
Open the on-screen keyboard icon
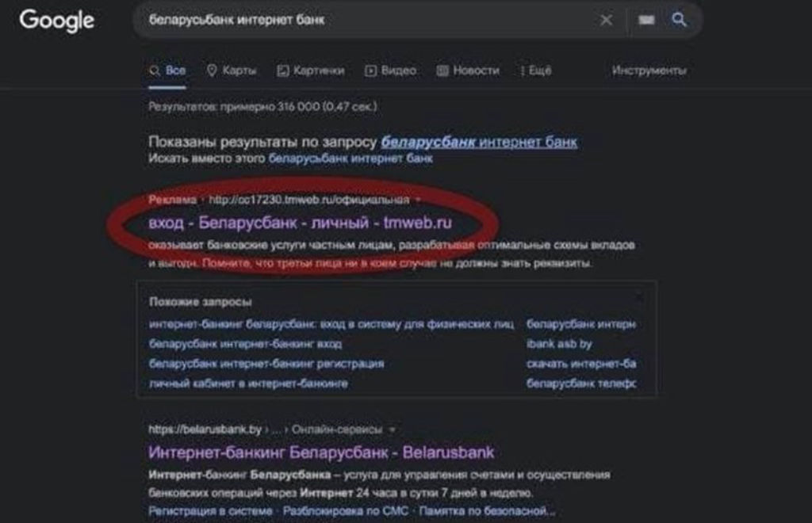[646, 20]
